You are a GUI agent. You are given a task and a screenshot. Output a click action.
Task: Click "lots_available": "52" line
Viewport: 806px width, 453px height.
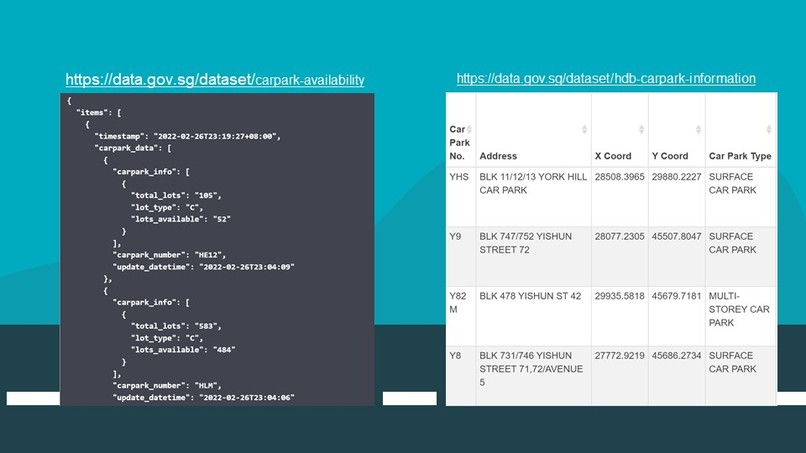click(x=180, y=219)
